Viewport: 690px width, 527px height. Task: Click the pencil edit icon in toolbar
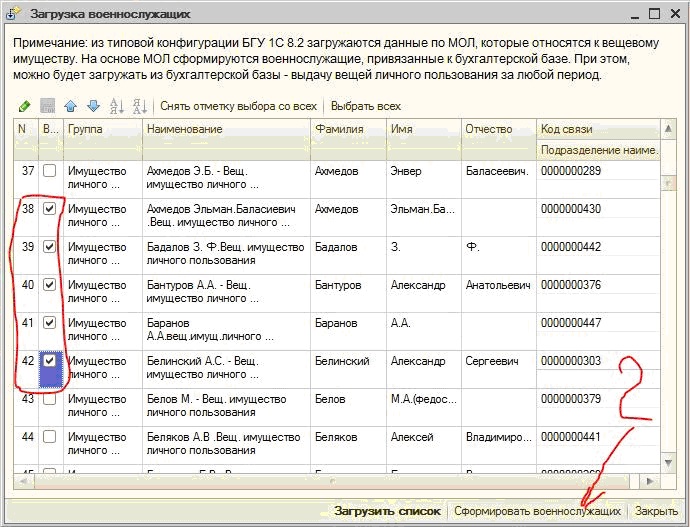click(x=24, y=106)
